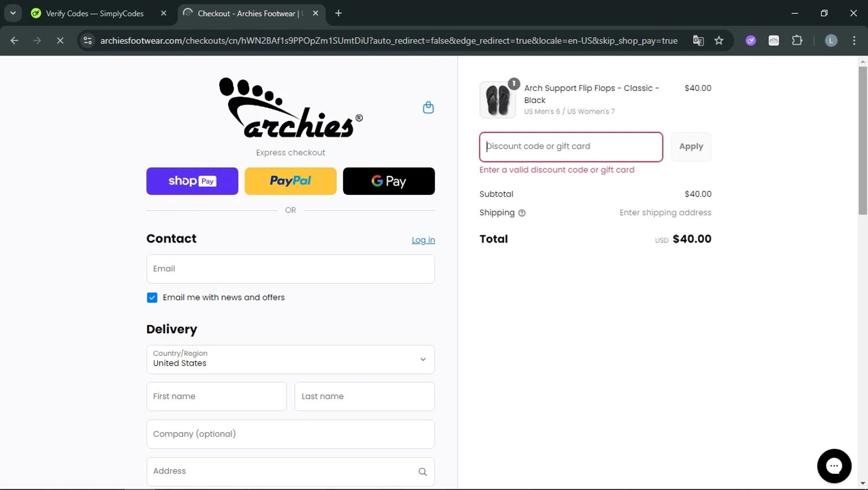Focus the Company (optional) field
This screenshot has width=868, height=490.
[x=290, y=434]
